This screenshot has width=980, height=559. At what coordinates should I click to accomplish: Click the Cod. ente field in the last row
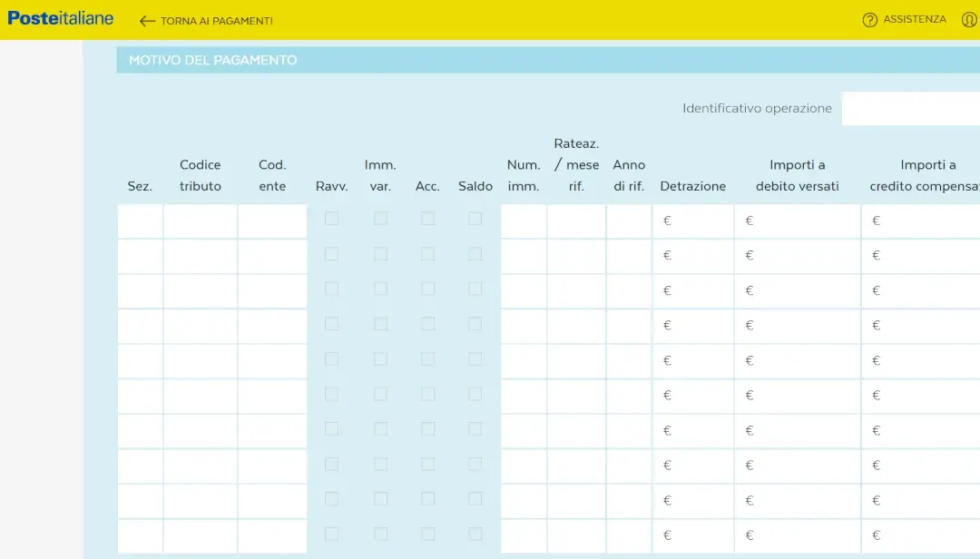272,536
